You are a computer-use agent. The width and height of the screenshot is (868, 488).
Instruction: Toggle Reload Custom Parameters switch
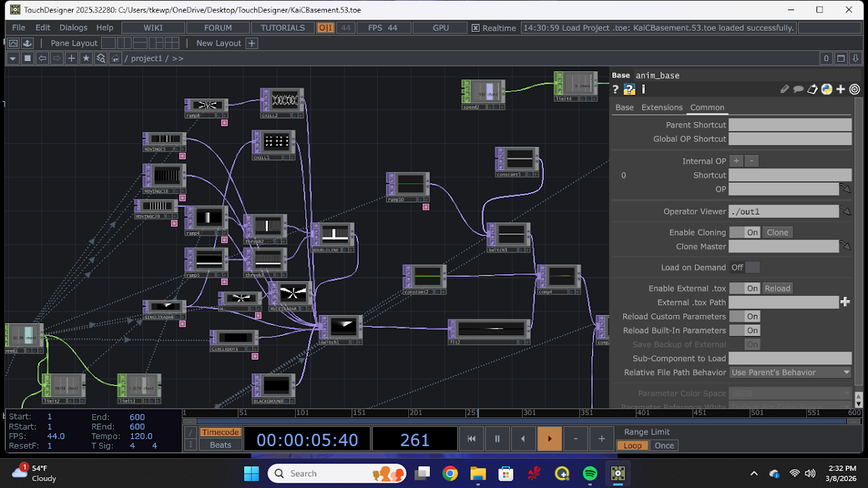(x=745, y=316)
